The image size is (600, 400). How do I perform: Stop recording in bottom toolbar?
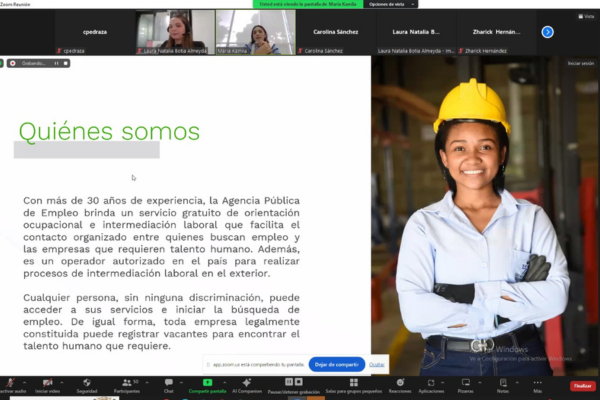point(299,382)
